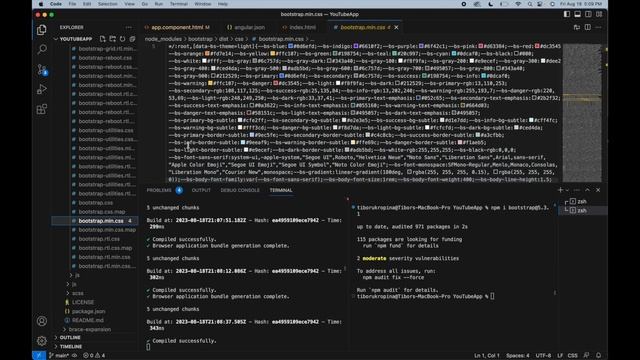
Task: Click the #6610f2 --bs-indigo color swatch
Action: tap(356, 46)
